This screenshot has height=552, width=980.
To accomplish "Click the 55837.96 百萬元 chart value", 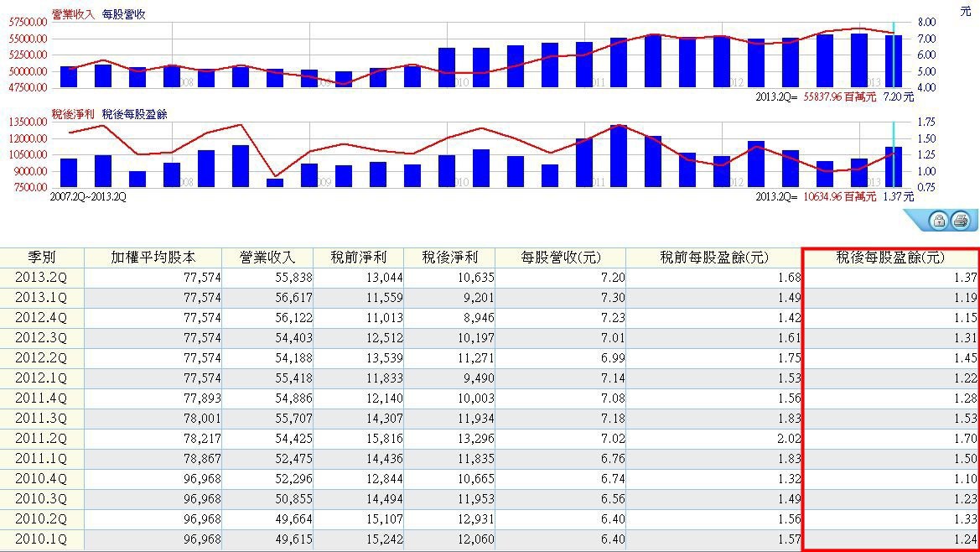I will [839, 97].
